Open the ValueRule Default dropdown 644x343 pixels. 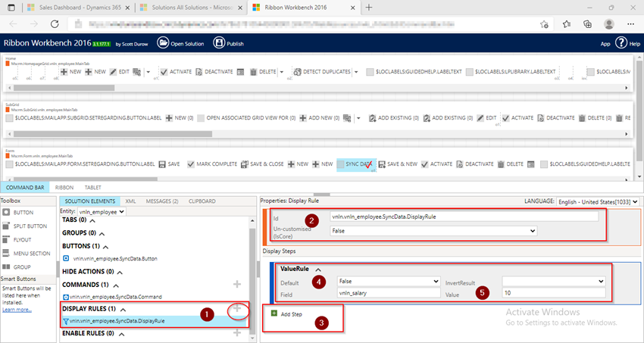point(389,282)
